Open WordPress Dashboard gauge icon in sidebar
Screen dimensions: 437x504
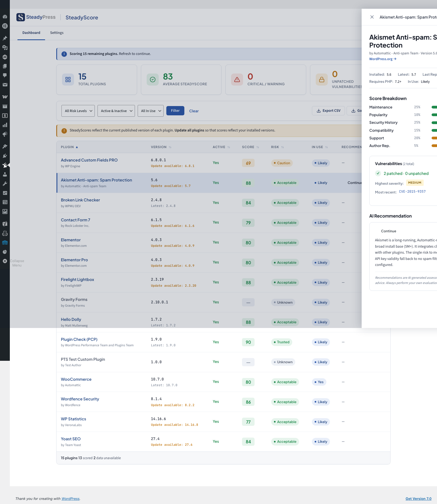[x=5, y=17]
